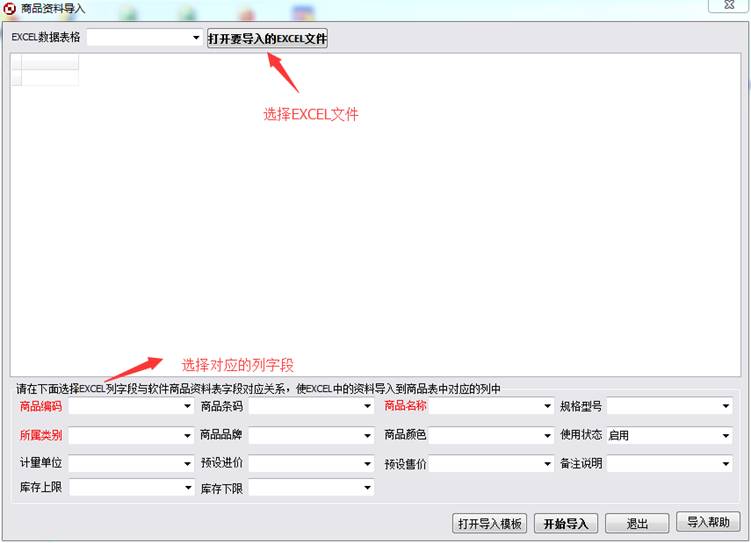Image resolution: width=751 pixels, height=543 pixels.
Task: Click the EXCEL数据表格 label
Action: (x=46, y=37)
